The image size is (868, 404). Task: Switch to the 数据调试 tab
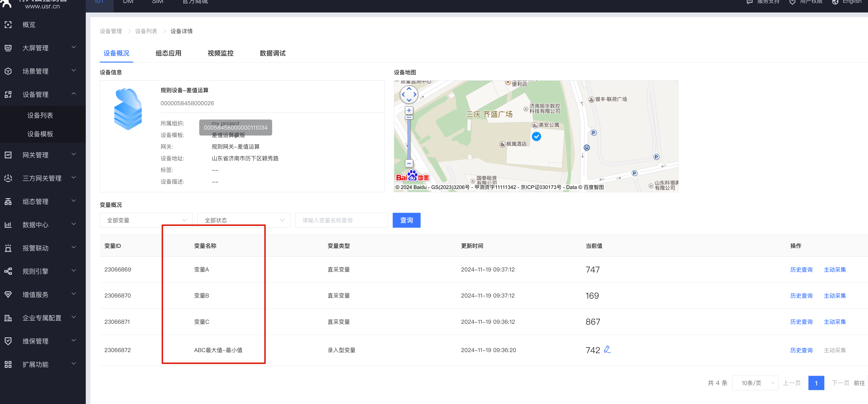pos(273,53)
